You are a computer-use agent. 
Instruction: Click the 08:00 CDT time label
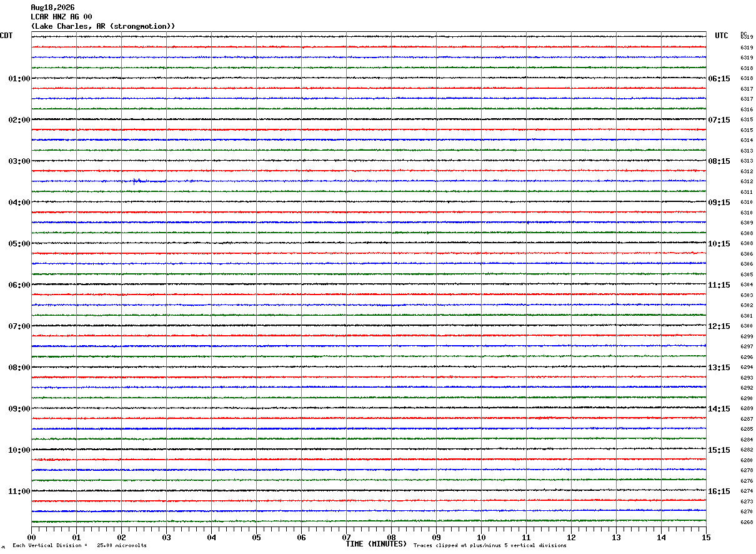click(19, 368)
